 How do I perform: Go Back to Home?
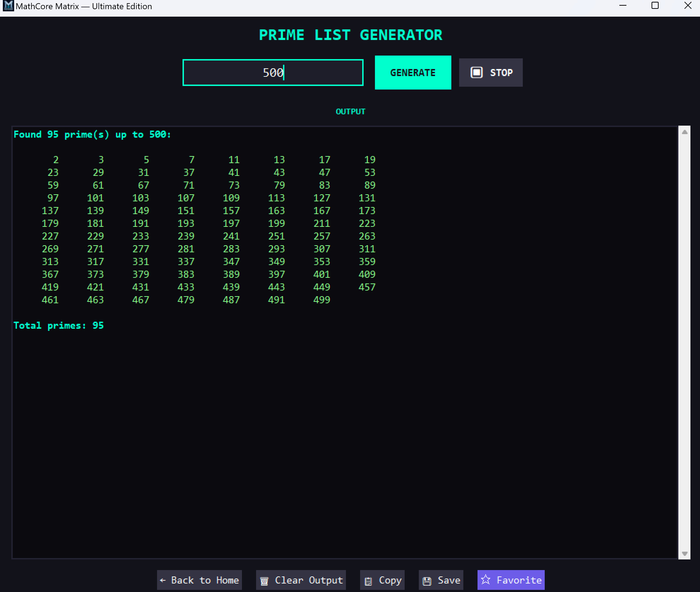(199, 580)
